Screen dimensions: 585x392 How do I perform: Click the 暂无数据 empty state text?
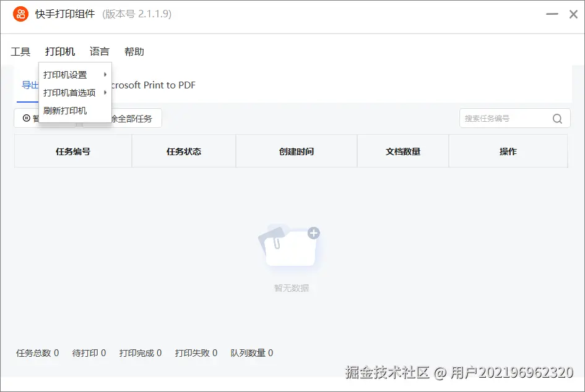point(292,288)
